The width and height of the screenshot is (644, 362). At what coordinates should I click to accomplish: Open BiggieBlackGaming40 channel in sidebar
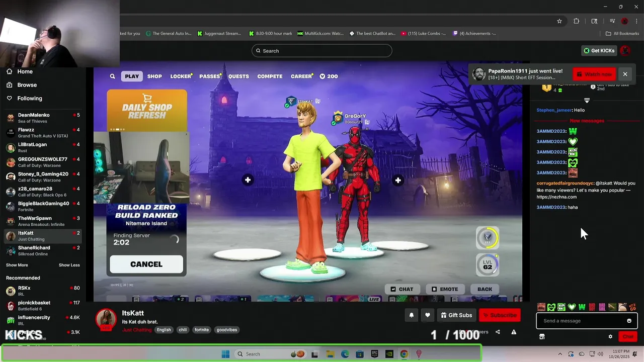point(43,206)
